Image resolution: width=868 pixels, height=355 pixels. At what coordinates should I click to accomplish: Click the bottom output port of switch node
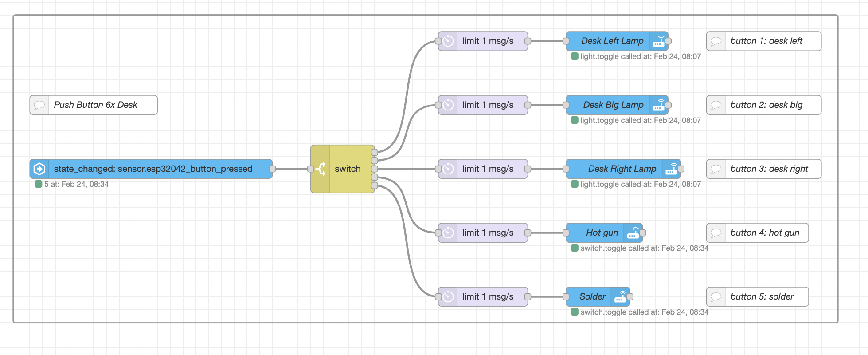coord(375,185)
